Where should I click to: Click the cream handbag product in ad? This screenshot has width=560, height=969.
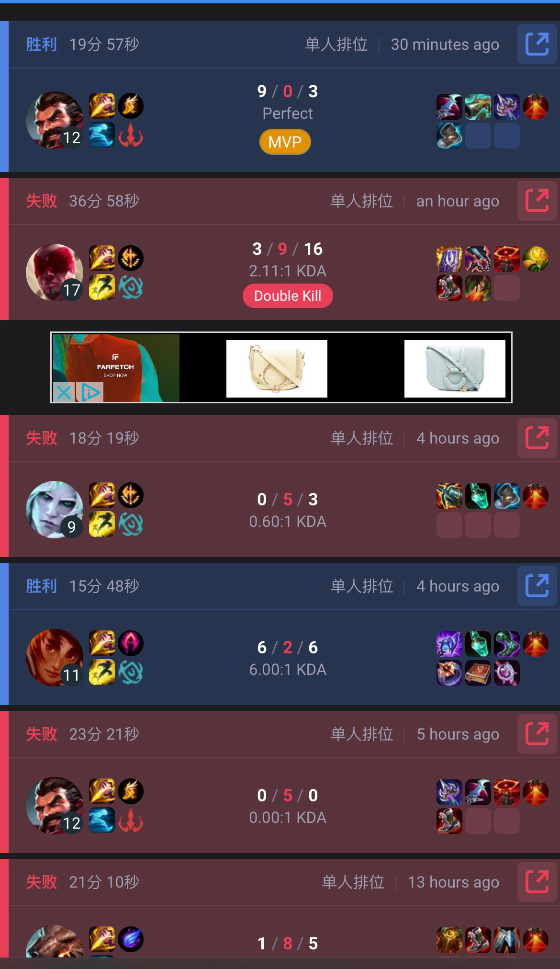point(277,369)
